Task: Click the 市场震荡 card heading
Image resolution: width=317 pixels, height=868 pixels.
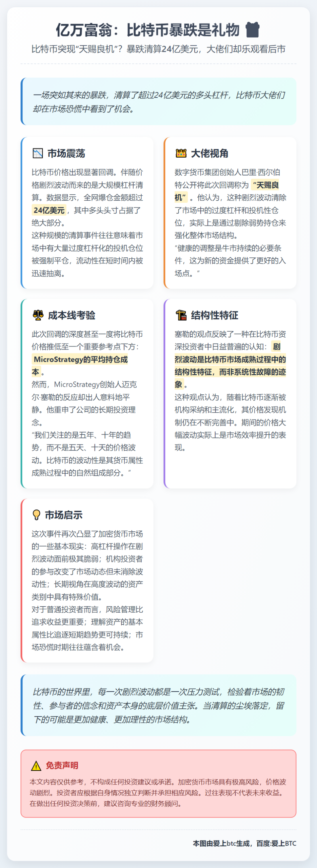Action: click(x=66, y=154)
